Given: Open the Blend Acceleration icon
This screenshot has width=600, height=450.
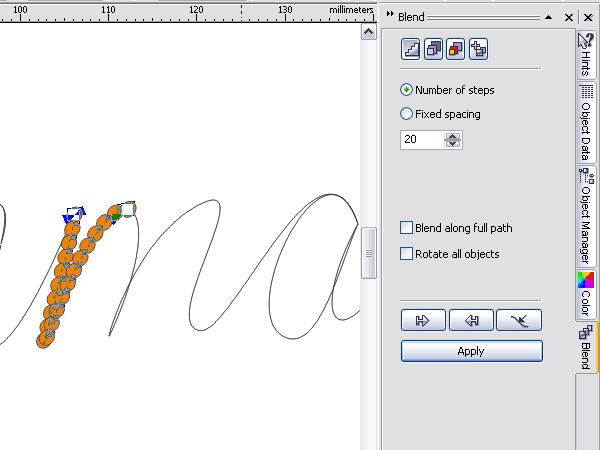Looking at the screenshot, I should point(433,49).
